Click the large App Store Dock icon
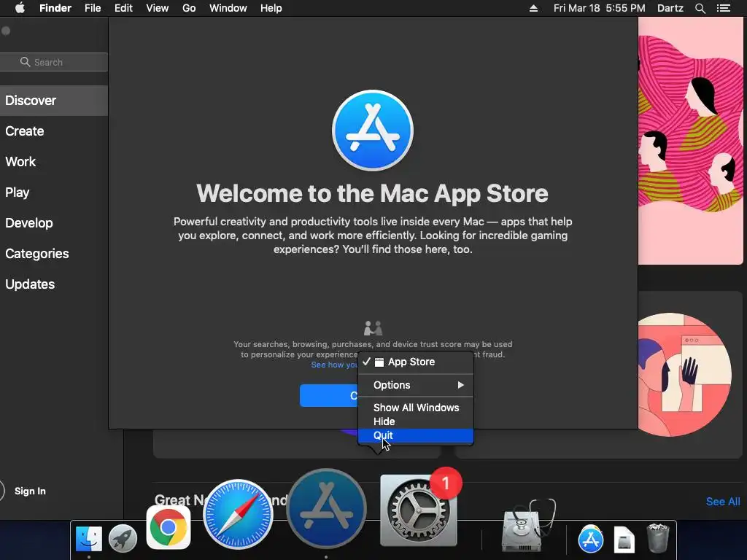The height and width of the screenshot is (560, 747). pos(326,508)
